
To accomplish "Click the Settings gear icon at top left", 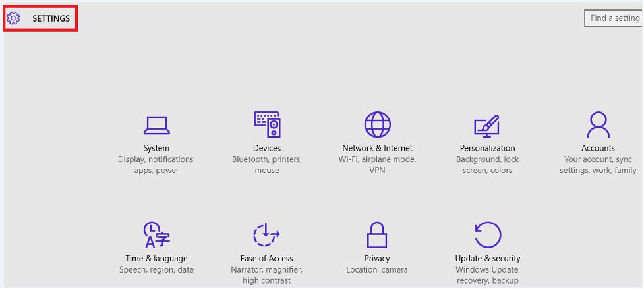I will point(14,18).
